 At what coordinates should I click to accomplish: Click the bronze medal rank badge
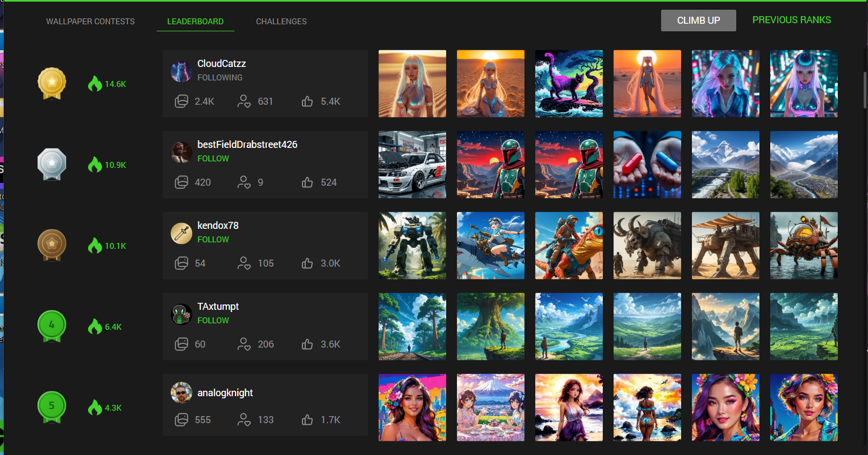coord(52,246)
